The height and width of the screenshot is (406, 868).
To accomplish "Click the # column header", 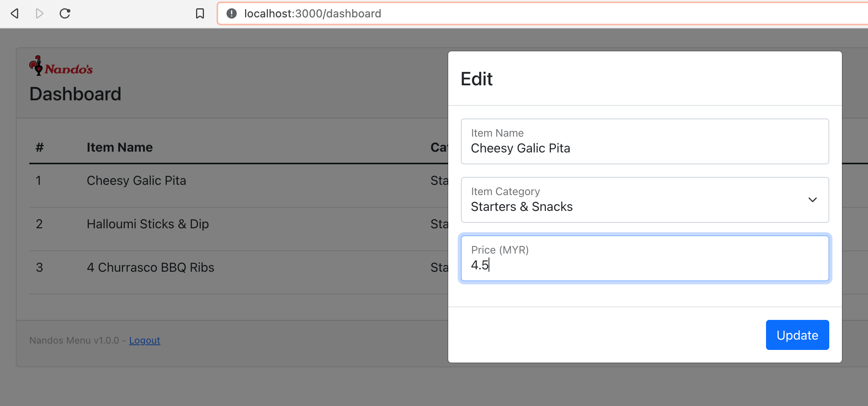I will click(x=40, y=148).
